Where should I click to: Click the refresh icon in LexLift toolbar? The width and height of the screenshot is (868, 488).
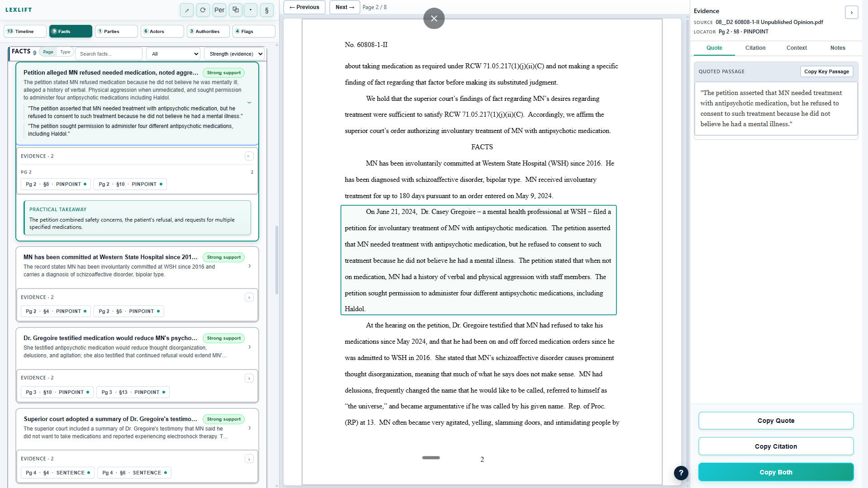point(203,10)
